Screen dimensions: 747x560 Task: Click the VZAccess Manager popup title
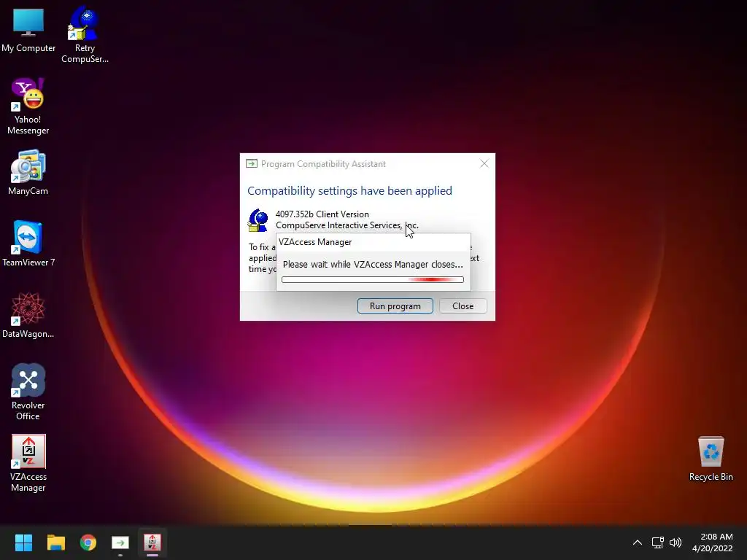[315, 242]
